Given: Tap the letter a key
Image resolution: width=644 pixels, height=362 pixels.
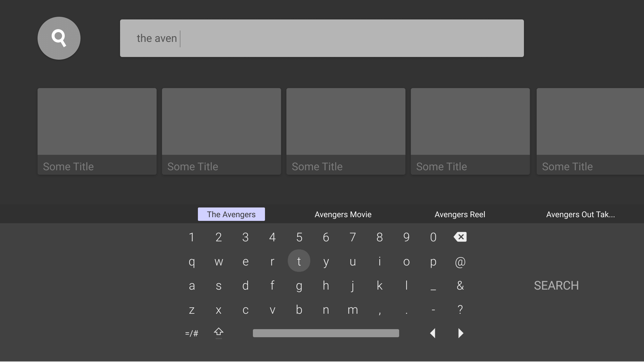Looking at the screenshot, I should click(192, 286).
